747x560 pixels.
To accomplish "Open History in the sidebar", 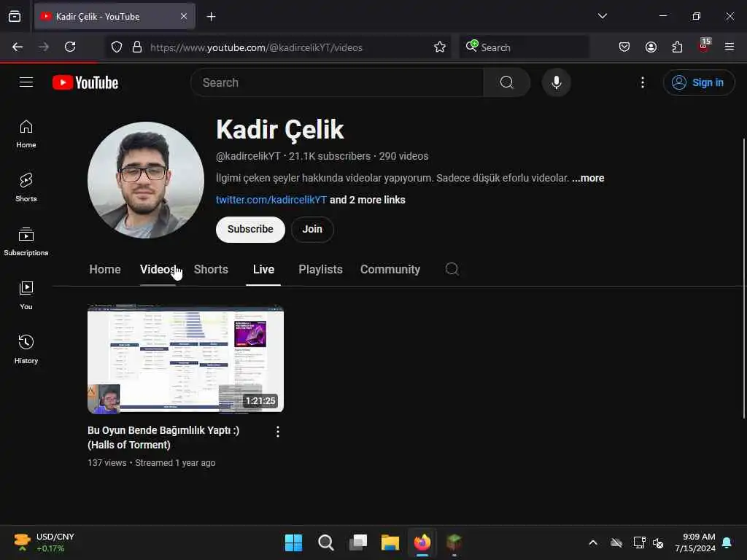I will (x=26, y=349).
